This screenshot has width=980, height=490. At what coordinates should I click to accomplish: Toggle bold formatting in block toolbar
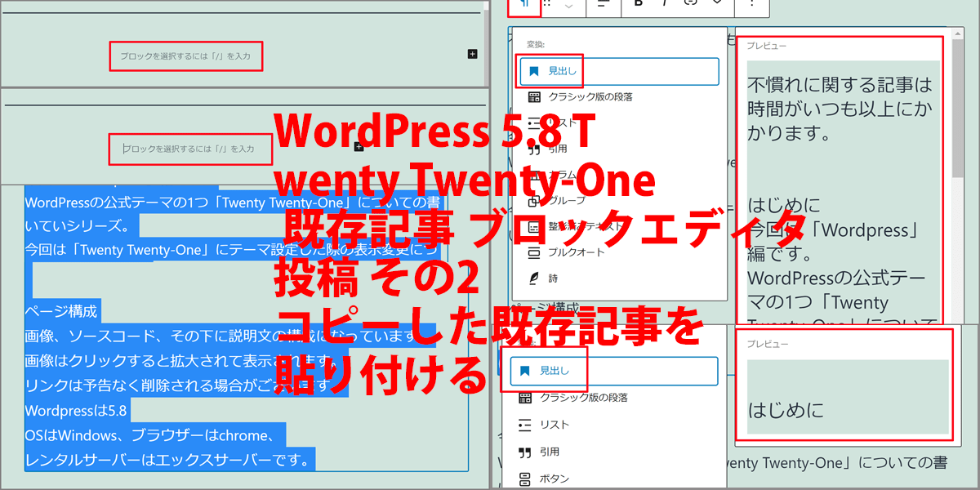(x=639, y=4)
